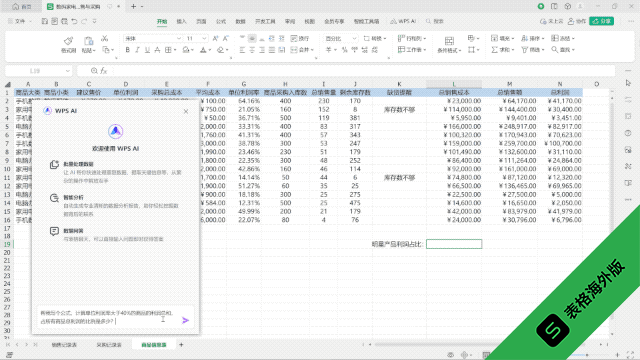This screenshot has width=640, height=360.
Task: Open the font size dropdown
Action: 204,38
